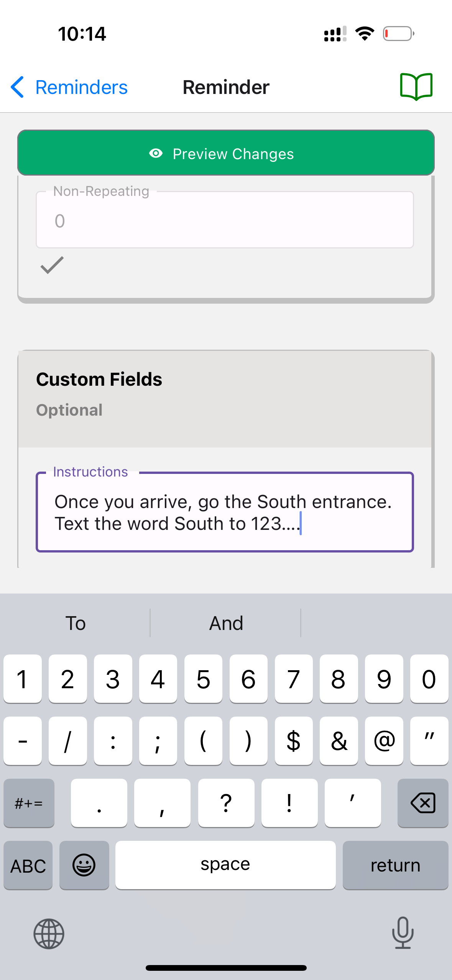
Task: Toggle the #+= symbols keyboard
Action: tap(29, 803)
